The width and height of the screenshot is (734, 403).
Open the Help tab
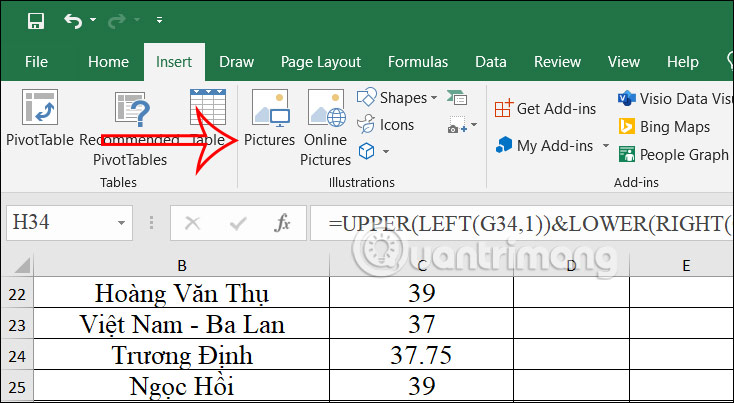pos(683,62)
